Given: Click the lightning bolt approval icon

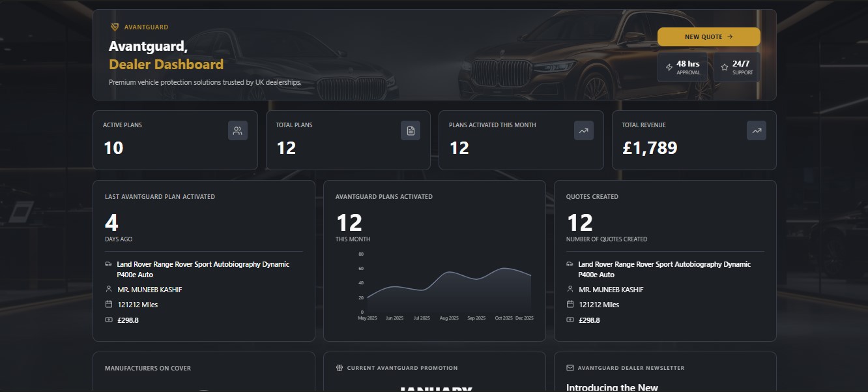Looking at the screenshot, I should point(669,67).
